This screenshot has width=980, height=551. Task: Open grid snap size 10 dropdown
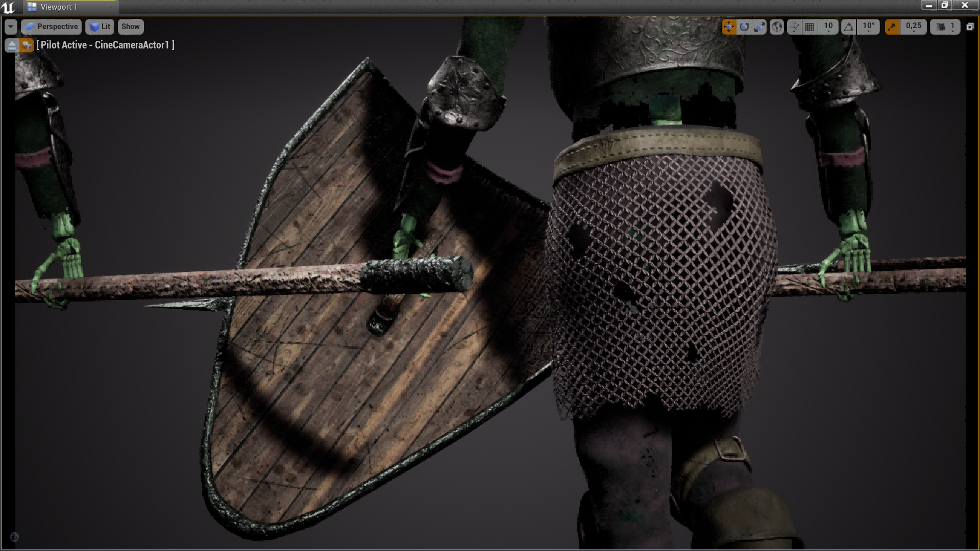(x=828, y=27)
